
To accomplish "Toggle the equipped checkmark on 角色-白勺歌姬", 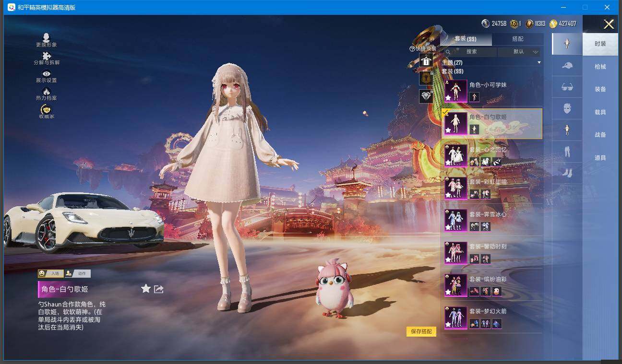I will pos(446,113).
